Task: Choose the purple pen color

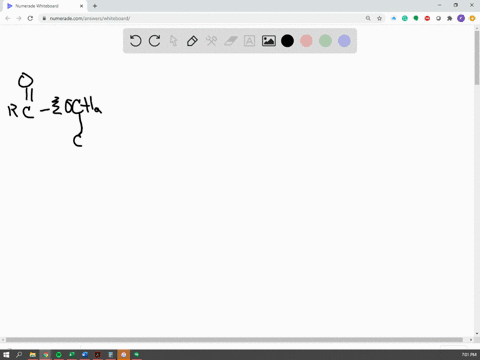Action: (344, 41)
